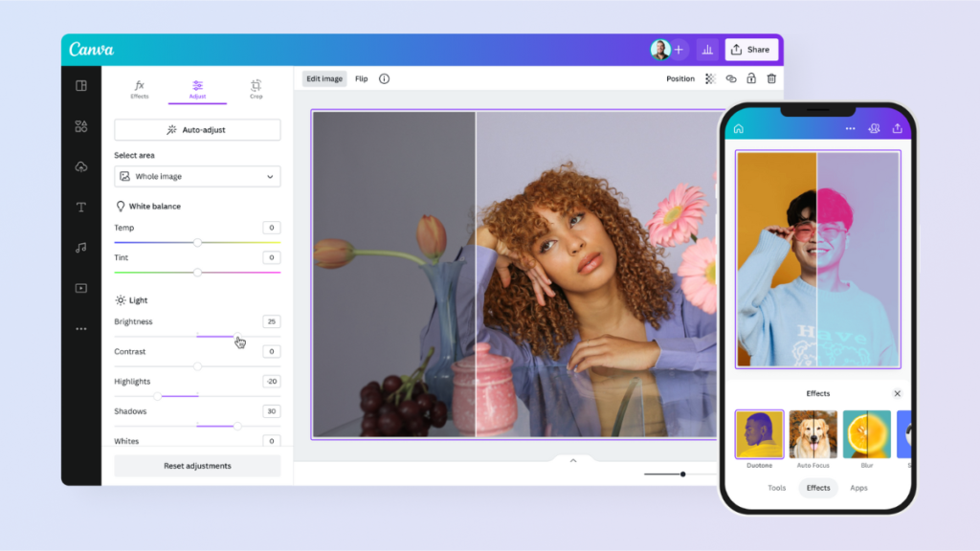Open the Videos panel in sidebar
This screenshot has height=551, width=980.
81,287
